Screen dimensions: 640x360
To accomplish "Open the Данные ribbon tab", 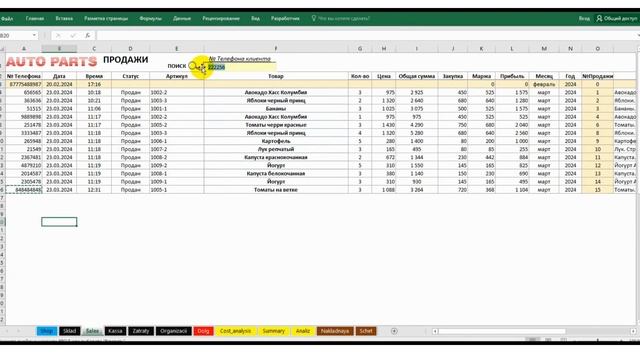I will tap(182, 18).
